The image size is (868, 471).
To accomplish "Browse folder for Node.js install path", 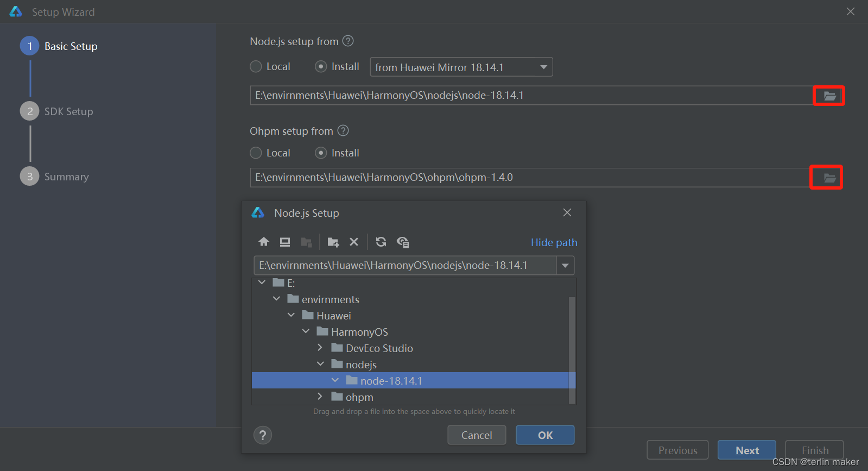I will click(x=829, y=96).
